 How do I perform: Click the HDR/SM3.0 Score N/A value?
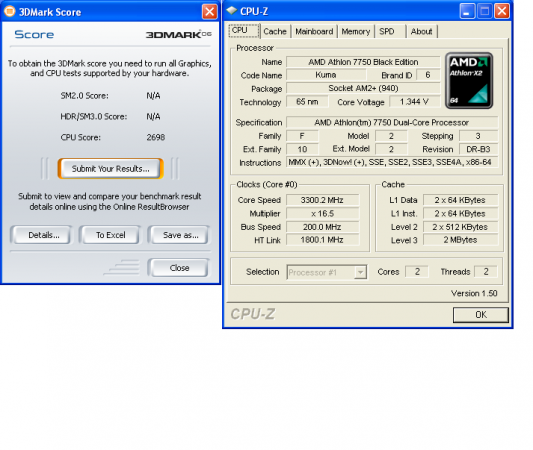click(153, 117)
